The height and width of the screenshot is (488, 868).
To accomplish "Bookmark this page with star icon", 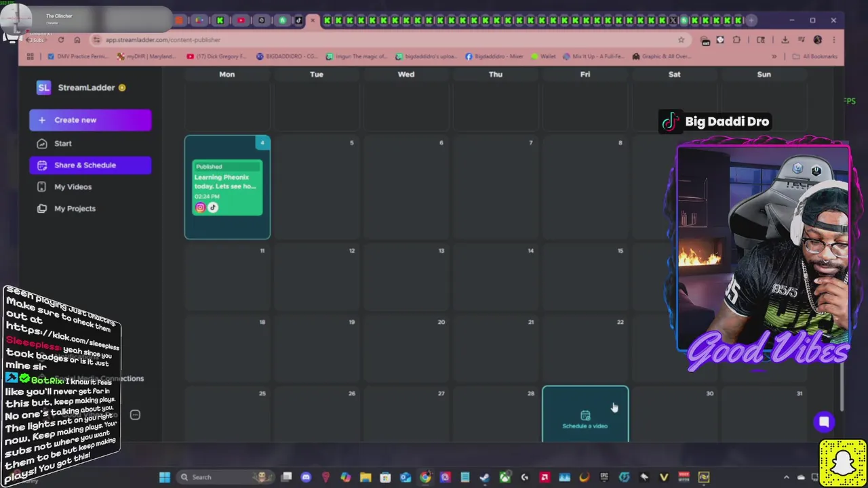I will tap(682, 40).
